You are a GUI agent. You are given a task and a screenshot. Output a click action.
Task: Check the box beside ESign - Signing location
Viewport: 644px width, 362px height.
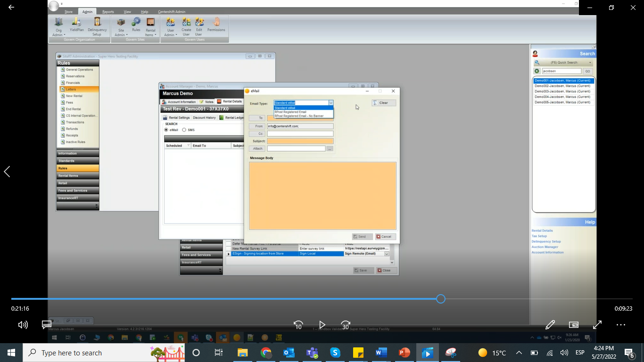click(229, 254)
